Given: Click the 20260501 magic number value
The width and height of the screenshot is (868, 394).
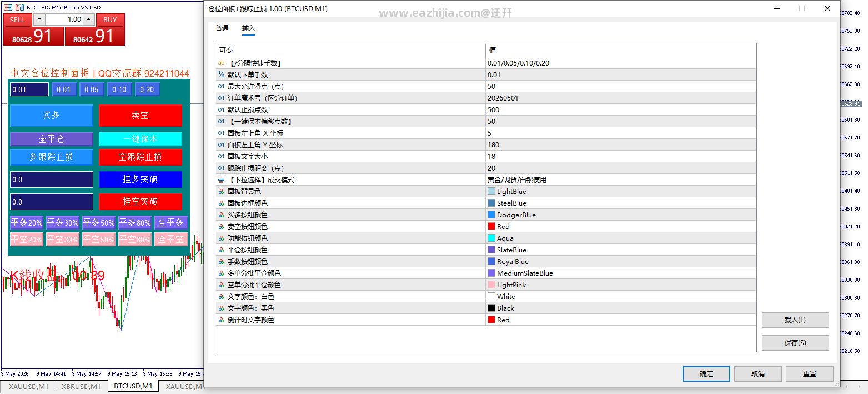Looking at the screenshot, I should pyautogui.click(x=503, y=98).
